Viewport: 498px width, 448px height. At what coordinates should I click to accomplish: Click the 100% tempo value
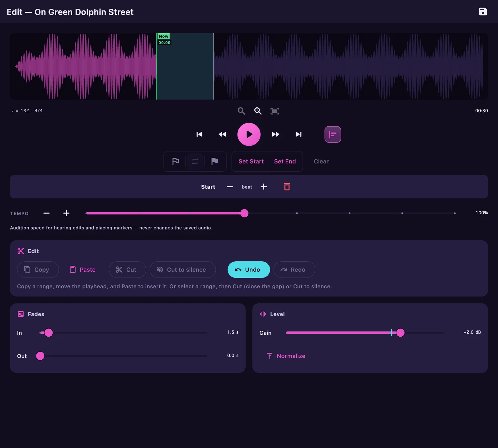point(482,213)
